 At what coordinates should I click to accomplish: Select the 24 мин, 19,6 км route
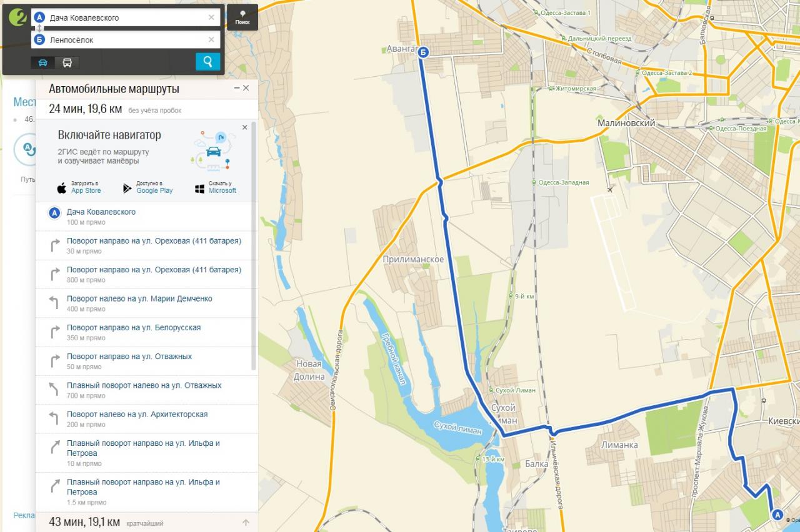coord(86,109)
